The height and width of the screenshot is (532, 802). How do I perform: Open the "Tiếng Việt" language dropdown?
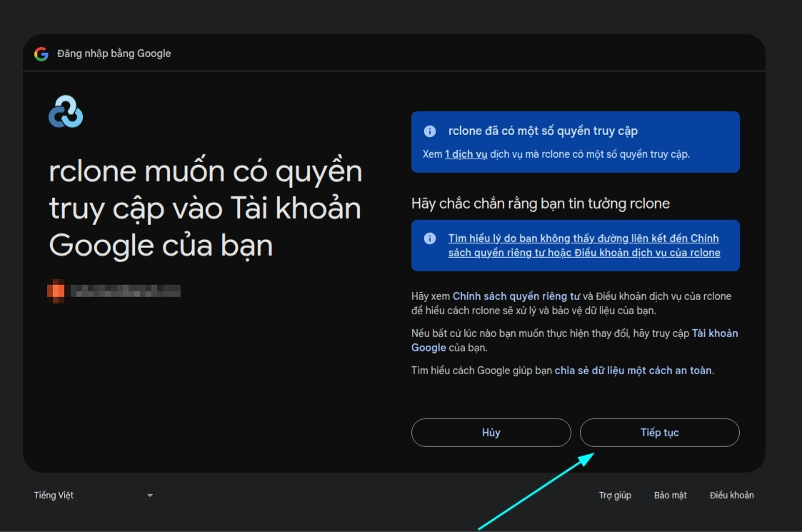point(54,494)
